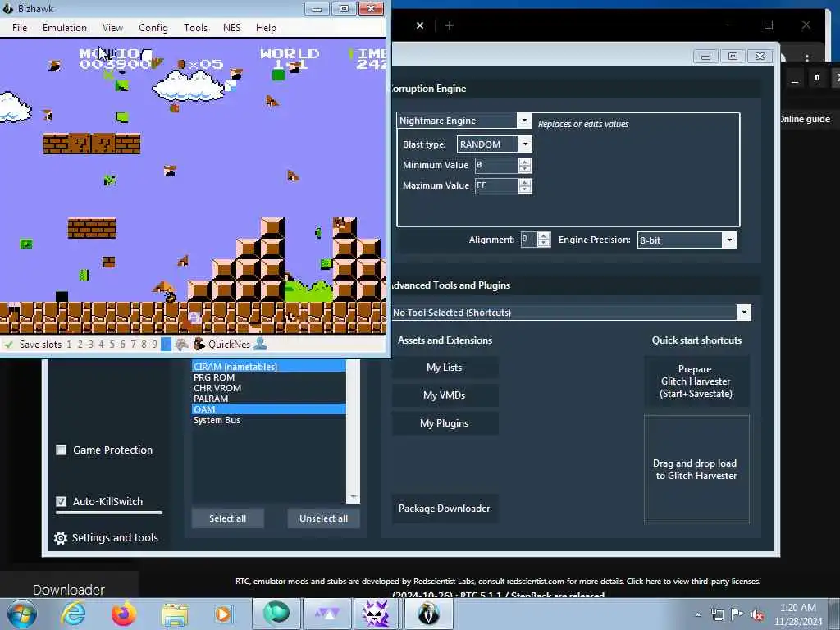Open the Downloader tab
The height and width of the screenshot is (630, 840).
click(69, 590)
